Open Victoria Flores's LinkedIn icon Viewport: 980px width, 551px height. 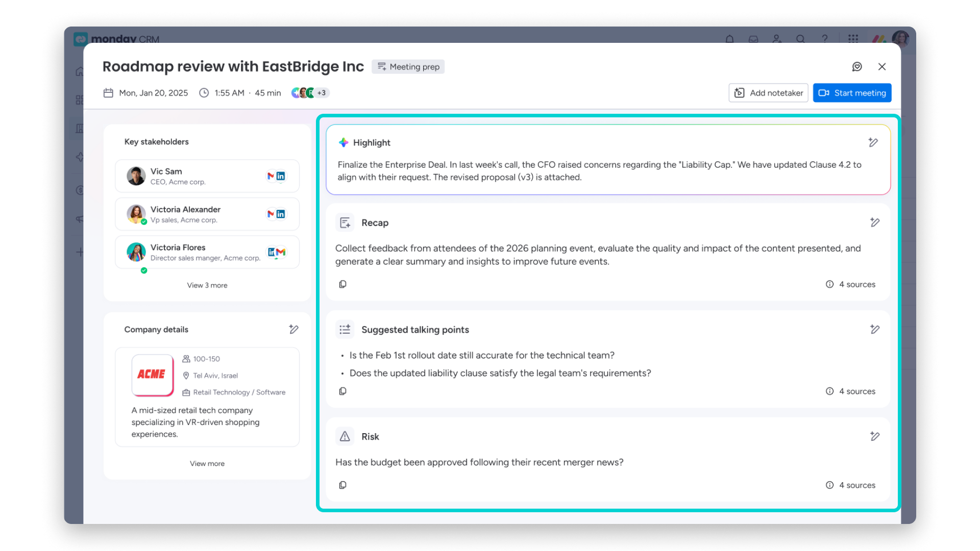coord(272,252)
